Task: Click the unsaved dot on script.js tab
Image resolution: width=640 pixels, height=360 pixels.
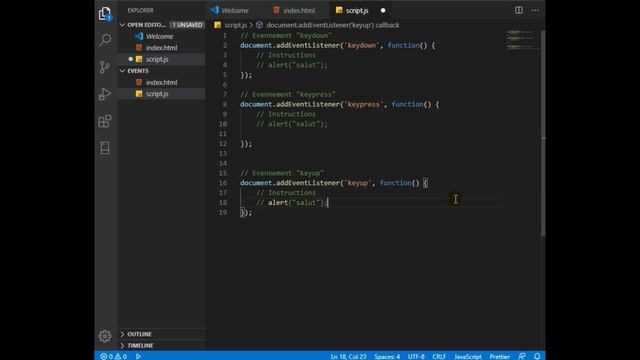Action: pyautogui.click(x=383, y=10)
